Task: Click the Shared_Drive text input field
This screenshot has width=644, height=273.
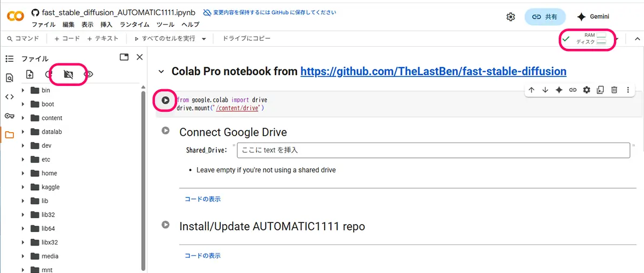Action: [x=433, y=150]
